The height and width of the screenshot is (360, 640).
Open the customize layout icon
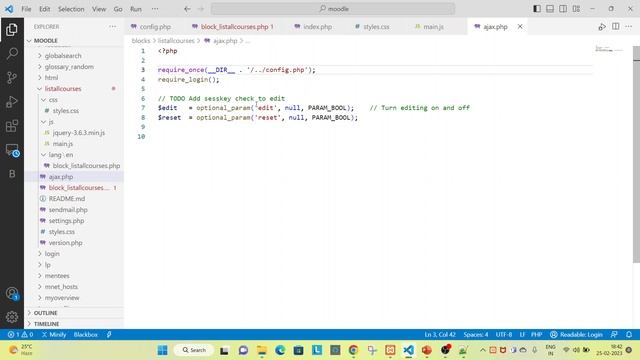pos(576,9)
